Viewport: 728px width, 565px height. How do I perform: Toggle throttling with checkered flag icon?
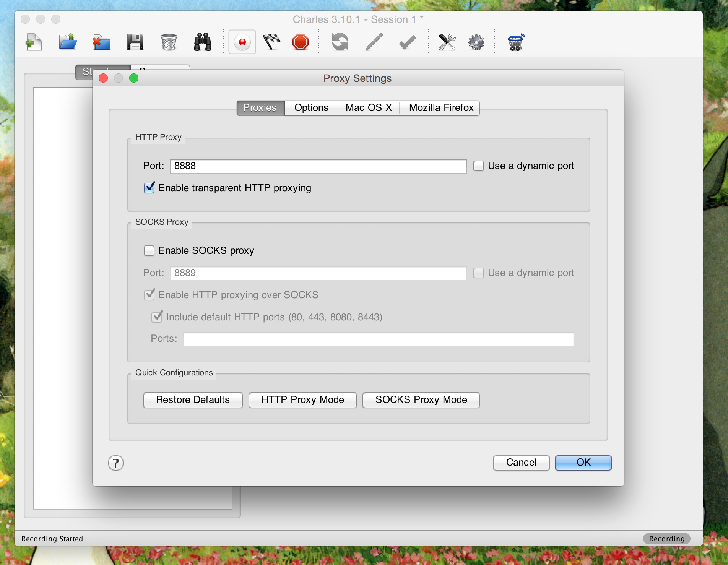click(x=271, y=42)
